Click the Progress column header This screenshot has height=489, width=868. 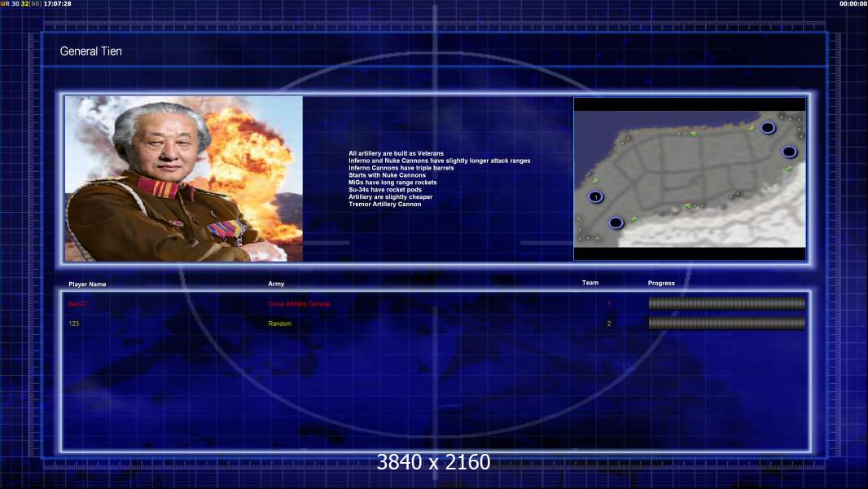click(x=661, y=283)
